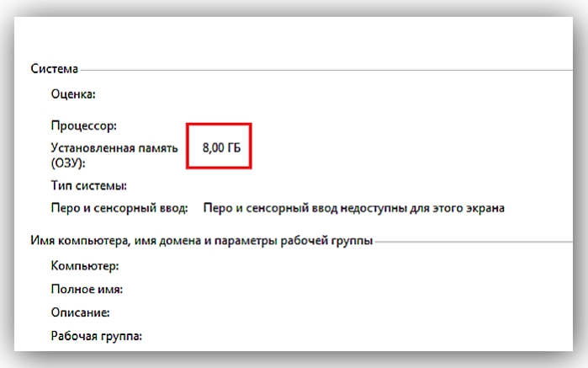Screen dimensions: 588x368
Task: Click the 'Имя компьютера, имя домена и параметры рабочей группы' heading
Action: click(x=201, y=241)
